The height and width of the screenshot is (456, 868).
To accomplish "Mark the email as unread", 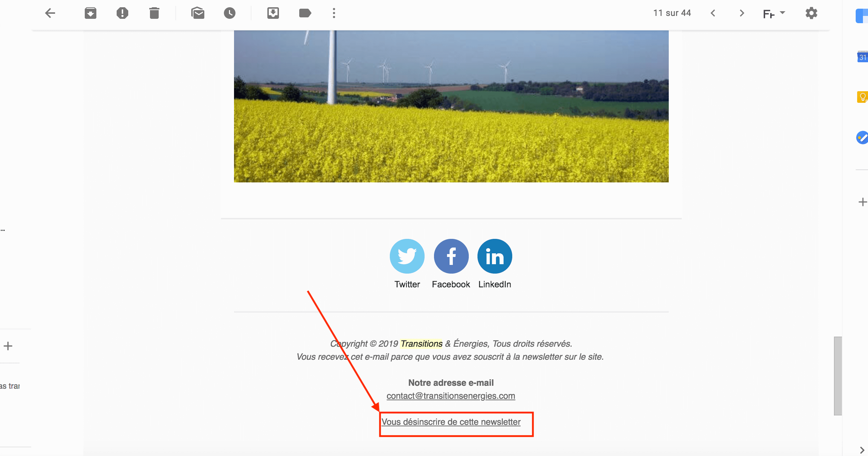I will [x=198, y=13].
